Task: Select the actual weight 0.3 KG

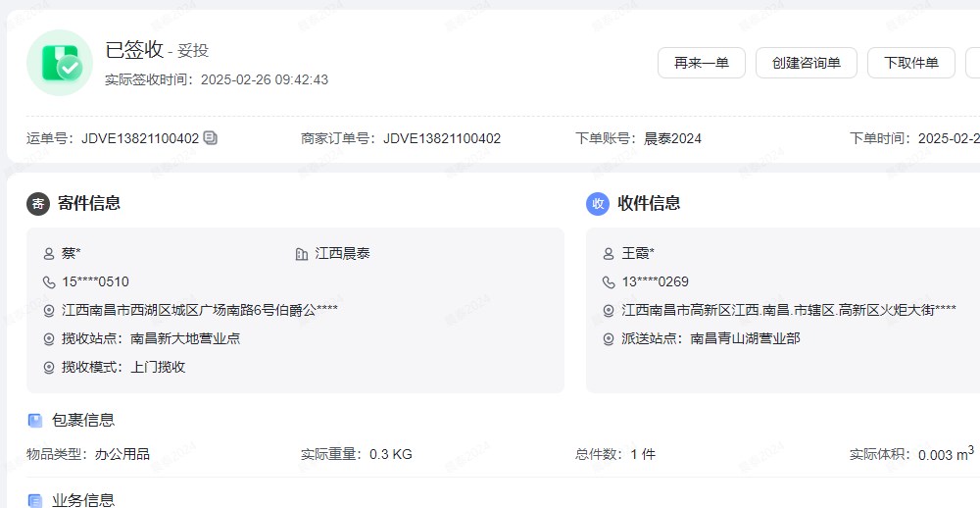Action: 391,454
